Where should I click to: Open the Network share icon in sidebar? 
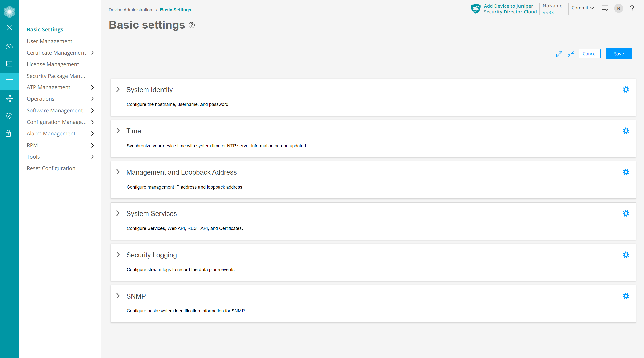point(9,98)
